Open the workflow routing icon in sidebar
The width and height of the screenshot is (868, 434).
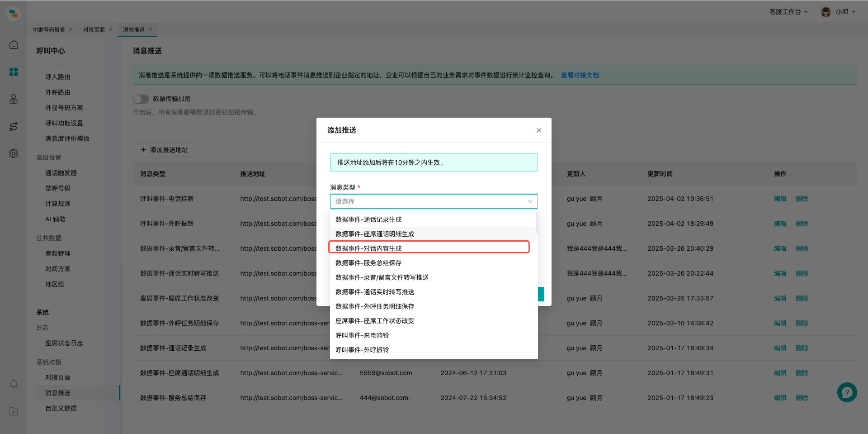tap(14, 126)
